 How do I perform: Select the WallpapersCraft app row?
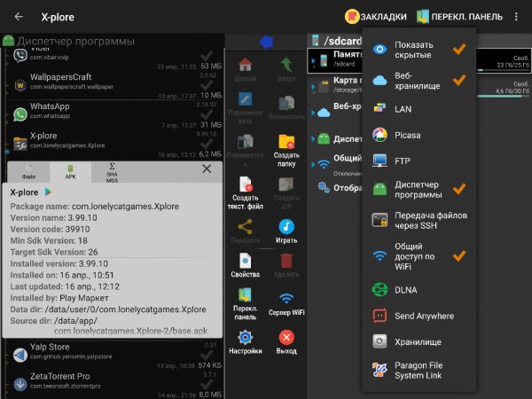click(114, 85)
